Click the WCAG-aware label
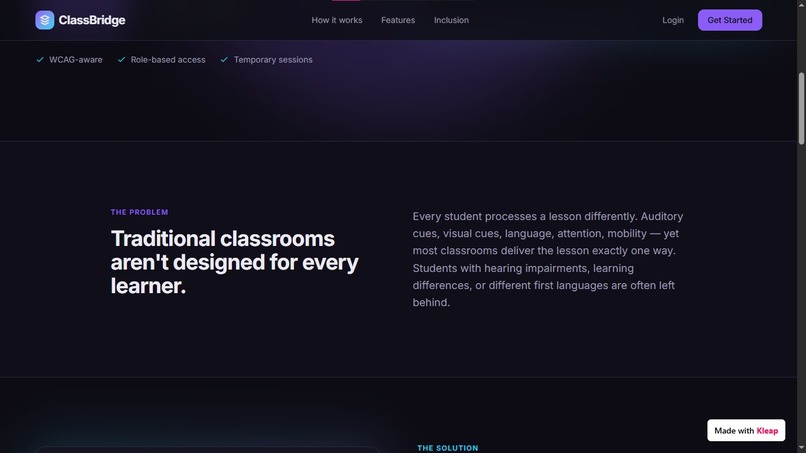Viewport: 806px width, 453px height. (76, 60)
